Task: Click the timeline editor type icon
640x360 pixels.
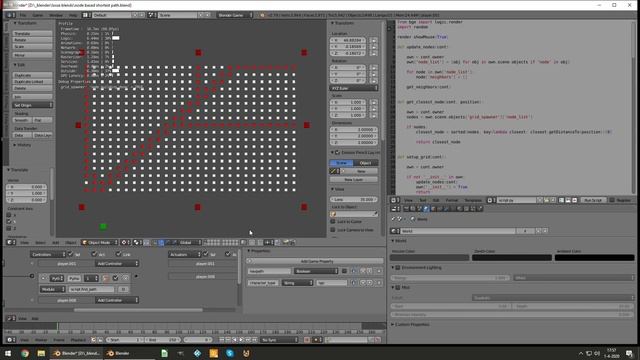Action: pos(11,340)
